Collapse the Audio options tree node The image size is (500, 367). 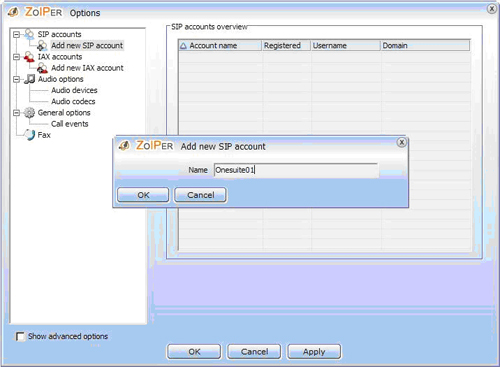pos(16,79)
